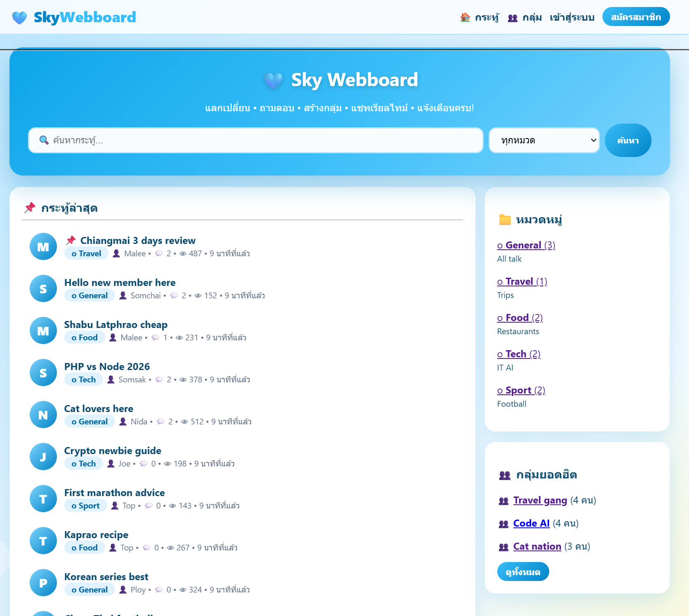Open the กระทู้ nav menu item
The height and width of the screenshot is (616, 689).
pos(480,17)
